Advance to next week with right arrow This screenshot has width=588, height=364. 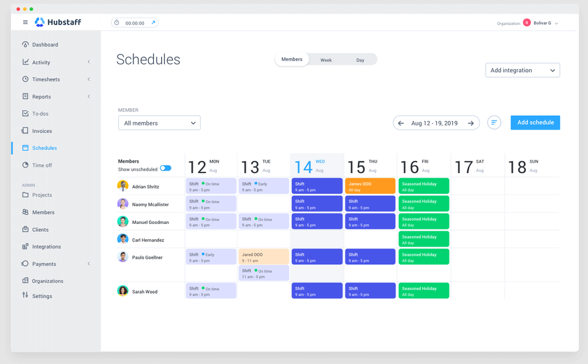[x=471, y=122]
